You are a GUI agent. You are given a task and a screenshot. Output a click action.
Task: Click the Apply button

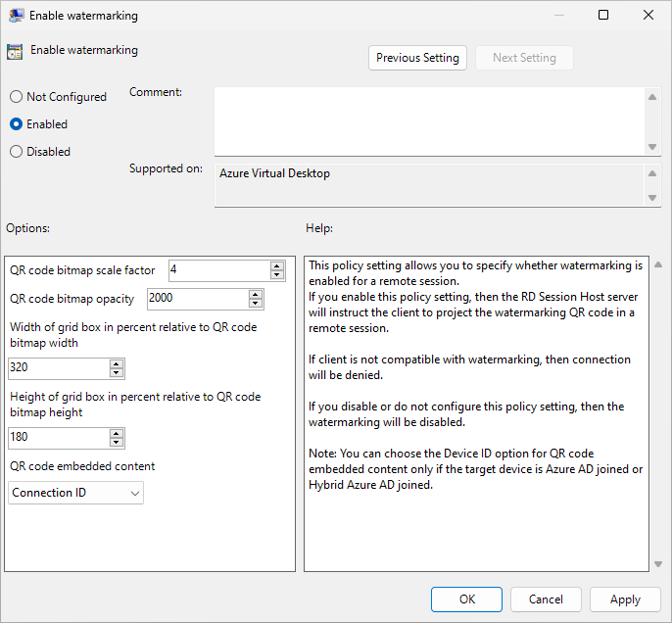[625, 599]
